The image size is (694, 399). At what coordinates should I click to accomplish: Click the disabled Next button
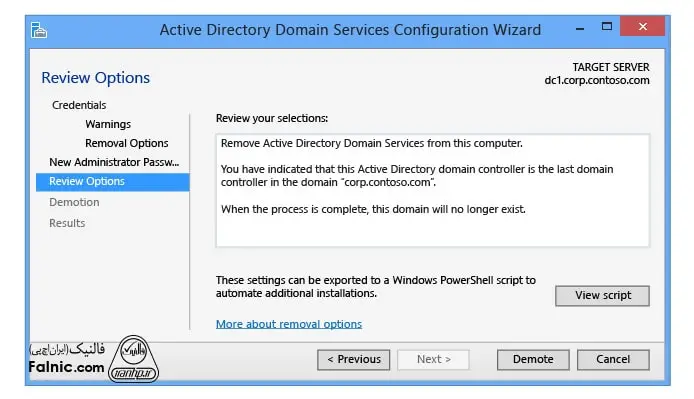click(x=433, y=360)
